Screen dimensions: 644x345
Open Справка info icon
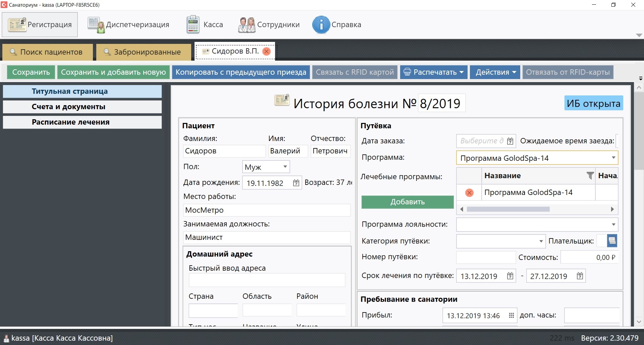(x=321, y=25)
